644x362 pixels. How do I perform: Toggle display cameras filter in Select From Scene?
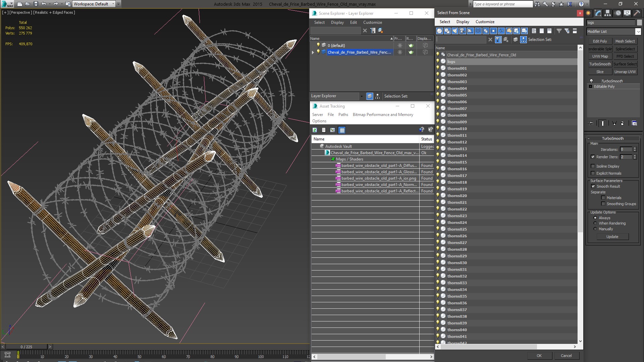(463, 31)
